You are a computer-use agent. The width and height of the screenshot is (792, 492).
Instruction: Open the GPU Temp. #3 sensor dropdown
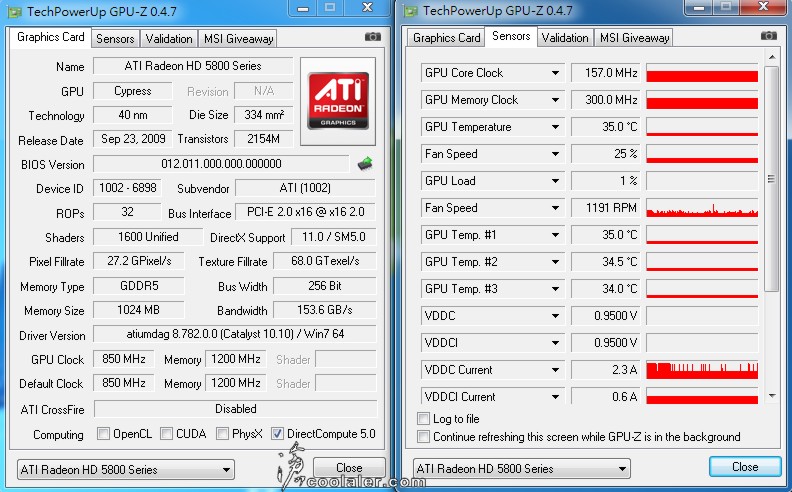[x=555, y=289]
